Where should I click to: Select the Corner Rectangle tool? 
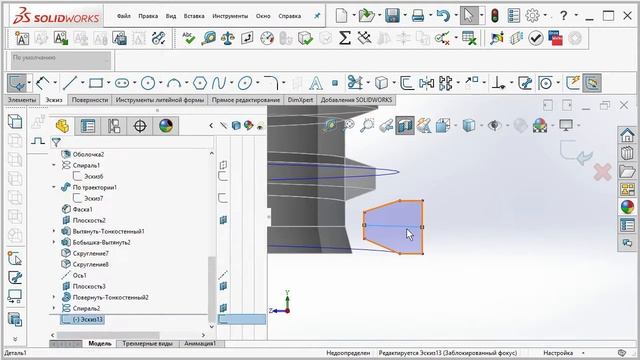[96, 83]
